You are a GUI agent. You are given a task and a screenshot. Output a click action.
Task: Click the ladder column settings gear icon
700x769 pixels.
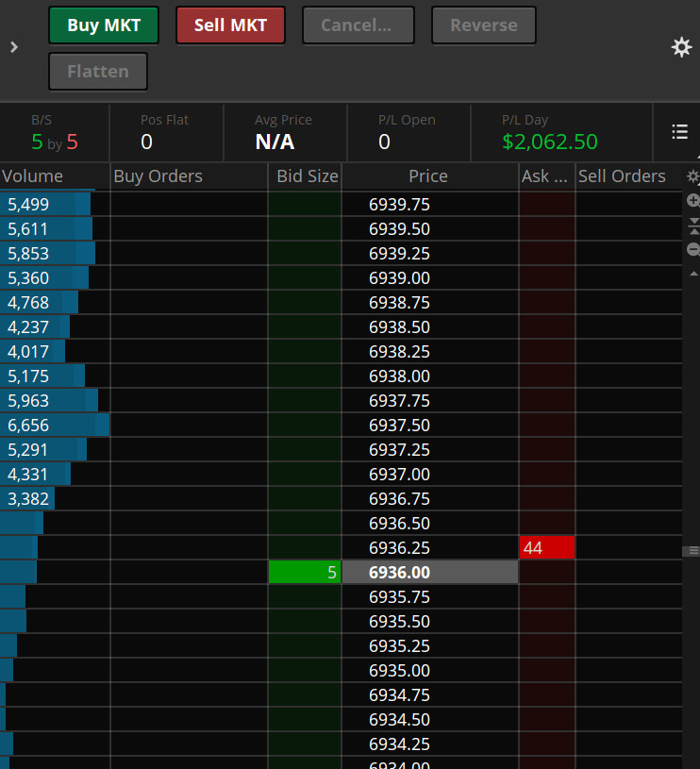point(692,176)
